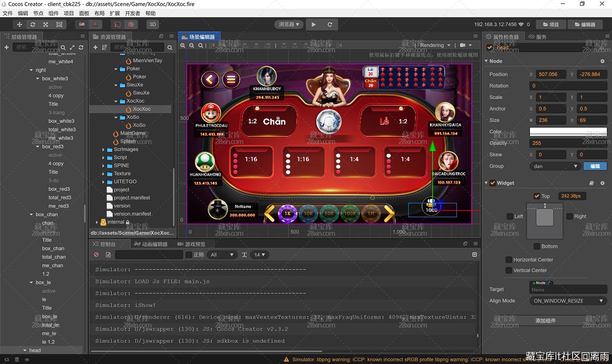Open the Rendering mode dropdown
This screenshot has height=364, width=612.
(435, 45)
